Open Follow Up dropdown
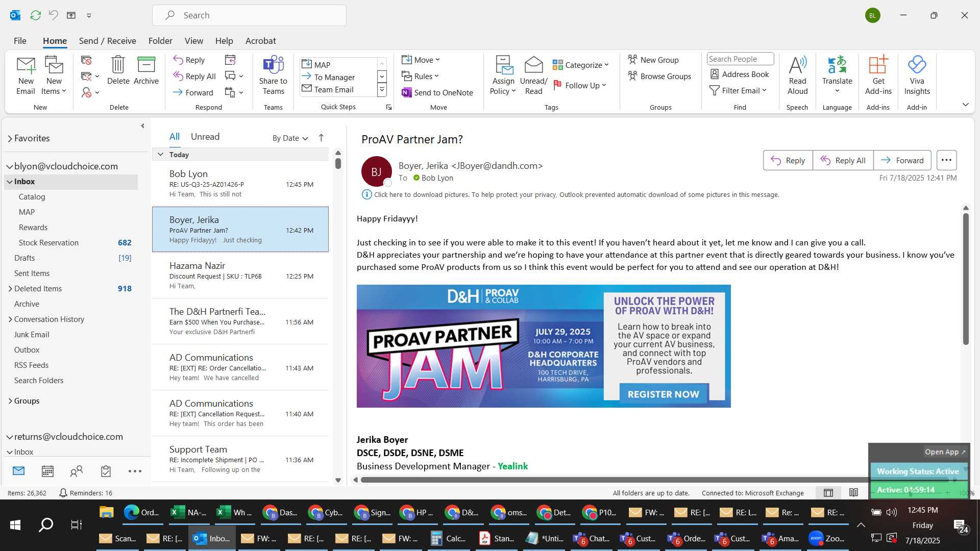 click(x=579, y=85)
